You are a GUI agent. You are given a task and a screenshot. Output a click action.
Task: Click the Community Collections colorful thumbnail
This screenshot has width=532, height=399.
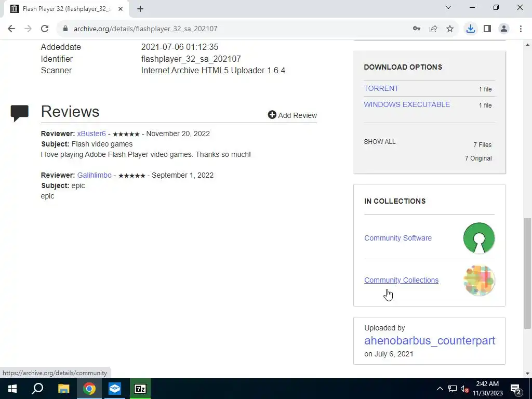(x=478, y=281)
